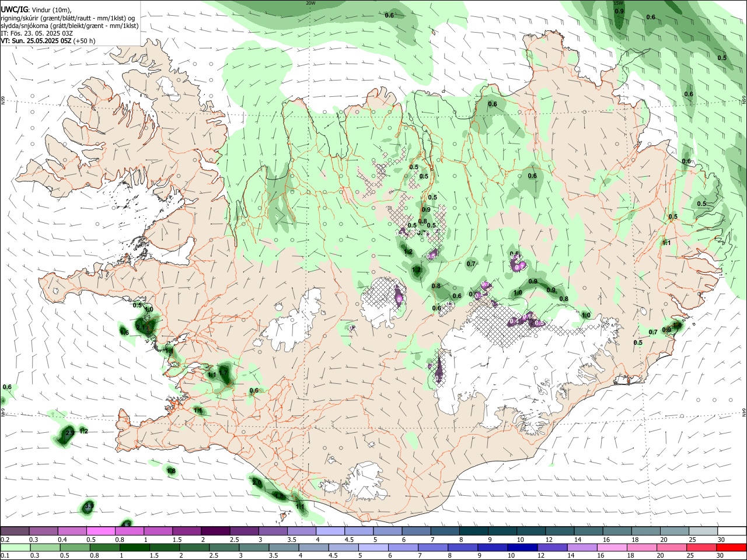This screenshot has height=560, width=747.
Task: Pick the lightest green rain swatch labeled 0.1
Action: pos(16,547)
